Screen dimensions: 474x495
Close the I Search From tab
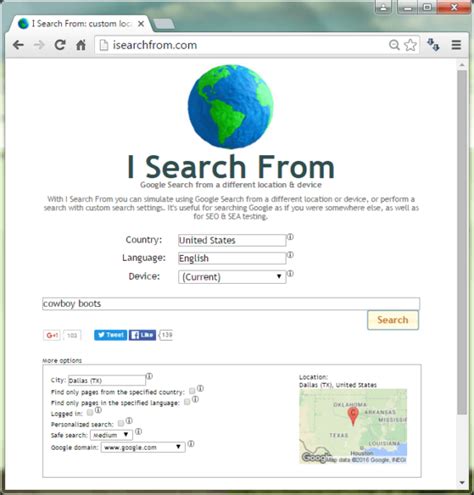point(141,24)
